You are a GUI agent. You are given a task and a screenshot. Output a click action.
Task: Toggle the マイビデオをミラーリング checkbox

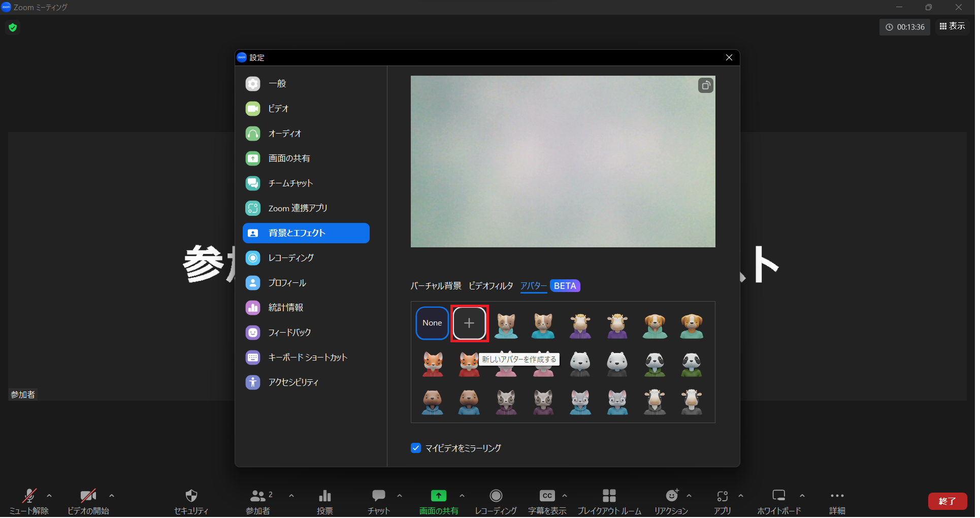(x=416, y=448)
